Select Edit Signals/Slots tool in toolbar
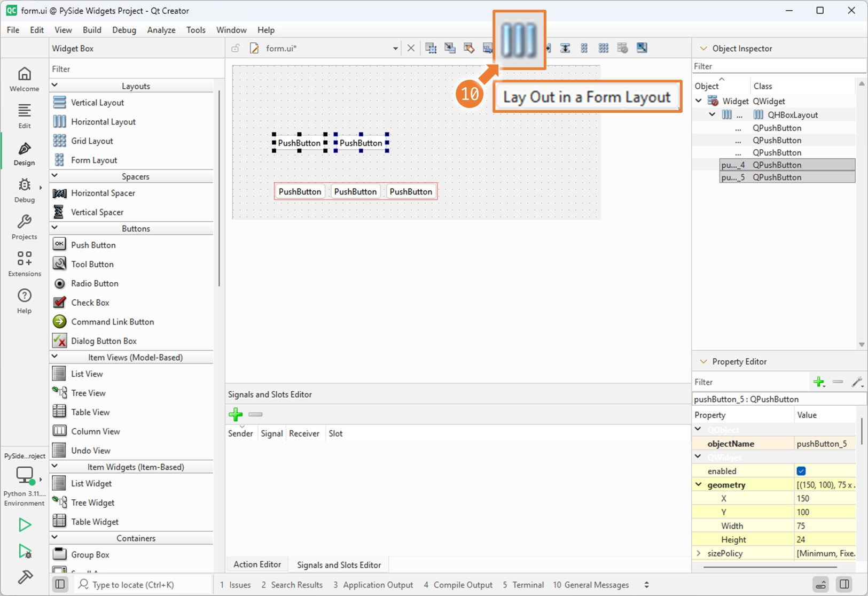This screenshot has width=868, height=596. tap(450, 48)
